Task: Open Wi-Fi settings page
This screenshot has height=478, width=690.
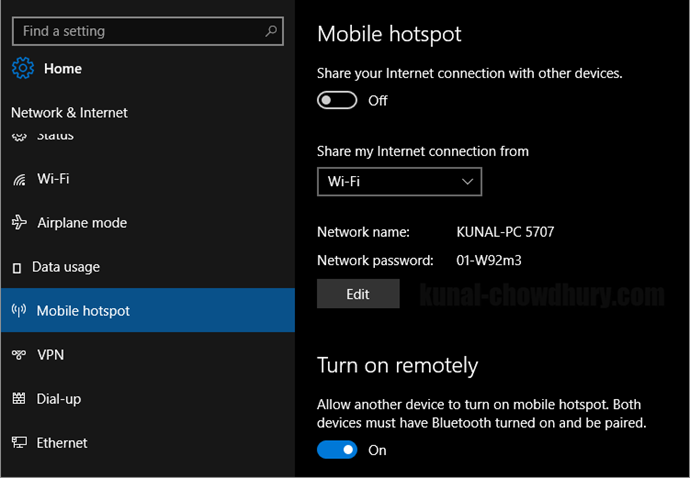Action: click(x=148, y=179)
